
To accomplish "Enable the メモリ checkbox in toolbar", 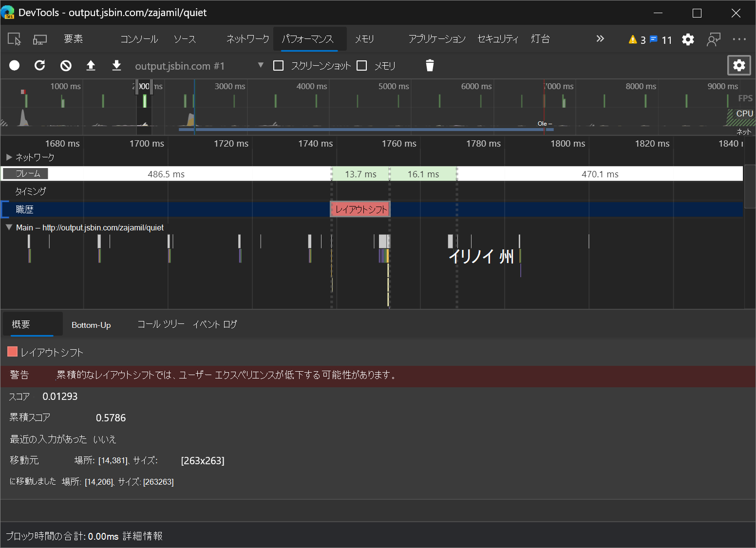I will pos(361,66).
